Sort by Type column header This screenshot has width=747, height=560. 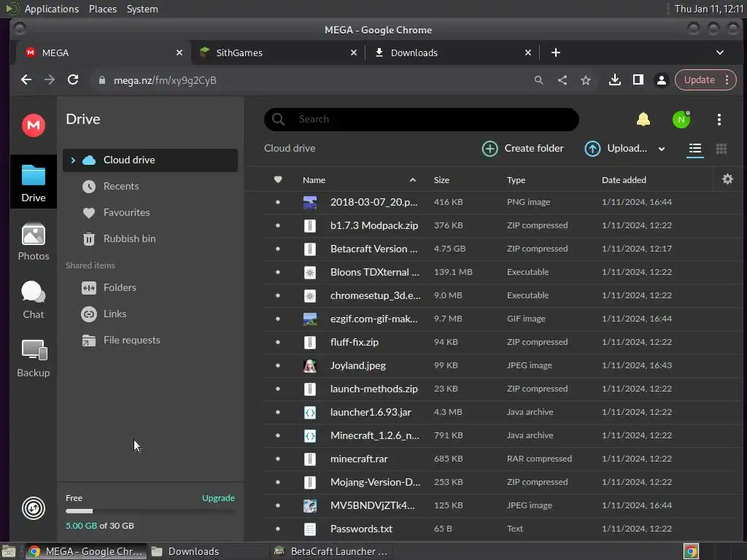516,180
